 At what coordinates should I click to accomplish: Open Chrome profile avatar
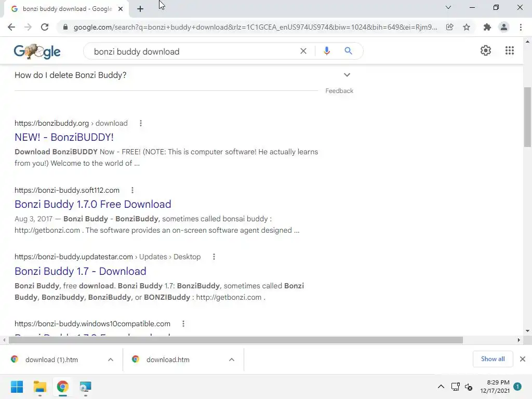point(504,27)
